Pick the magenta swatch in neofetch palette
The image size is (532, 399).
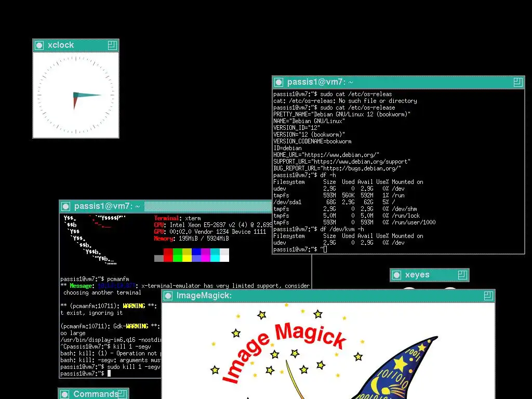point(206,255)
